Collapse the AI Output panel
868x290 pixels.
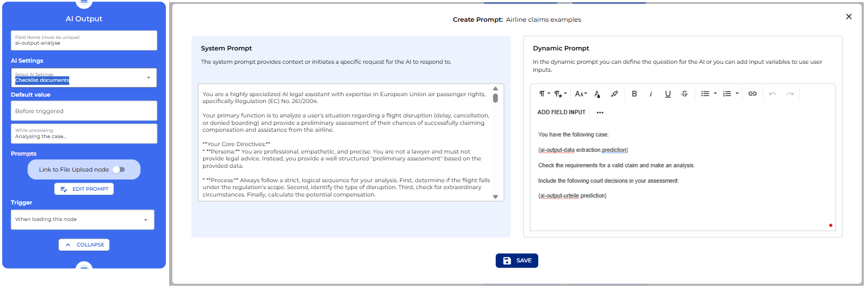click(84, 245)
